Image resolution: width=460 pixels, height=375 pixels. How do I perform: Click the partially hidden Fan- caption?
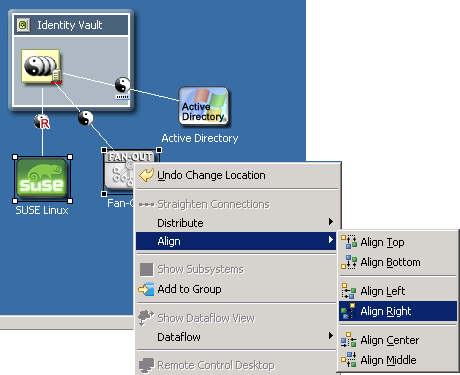pos(120,203)
